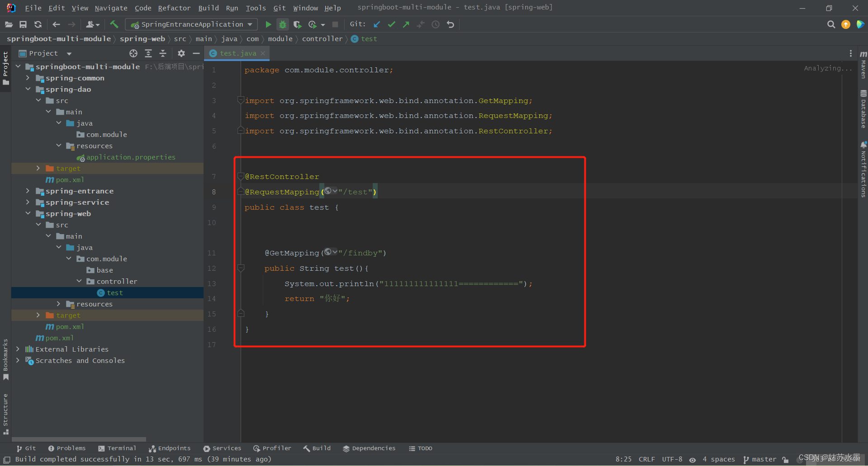
Task: Toggle the Structure side tool window
Action: click(5, 414)
